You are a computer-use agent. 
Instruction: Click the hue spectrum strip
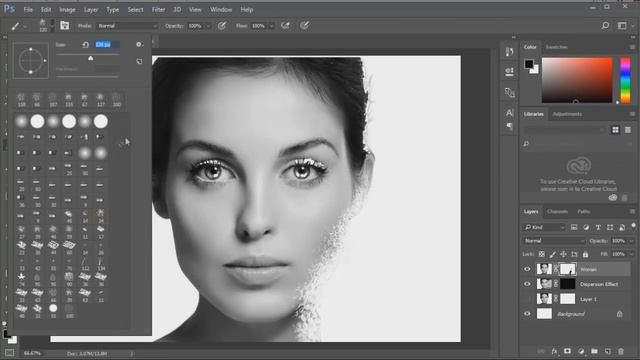coord(625,80)
